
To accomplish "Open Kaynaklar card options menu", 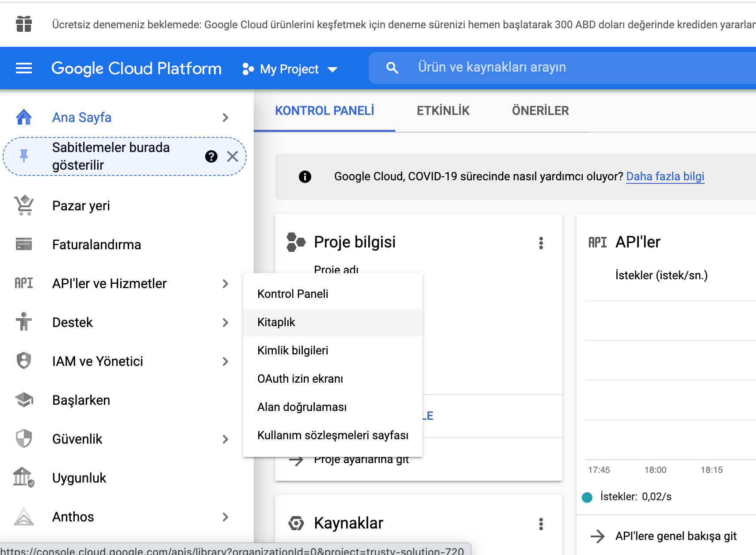I will click(541, 524).
